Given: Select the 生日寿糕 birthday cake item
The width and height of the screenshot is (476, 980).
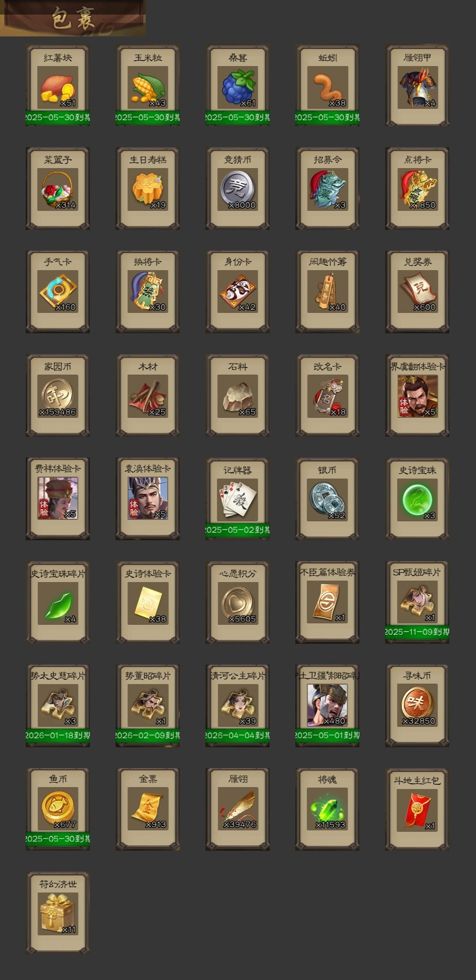Looking at the screenshot, I should 148,189.
